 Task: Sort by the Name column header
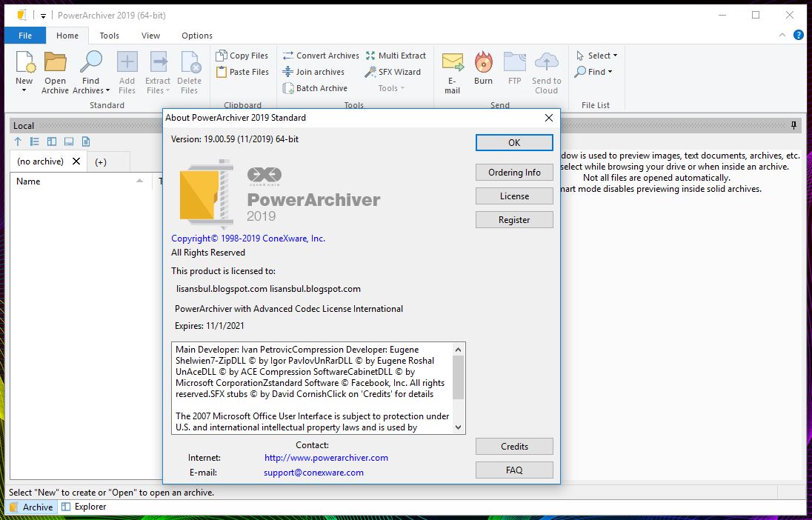(80, 181)
